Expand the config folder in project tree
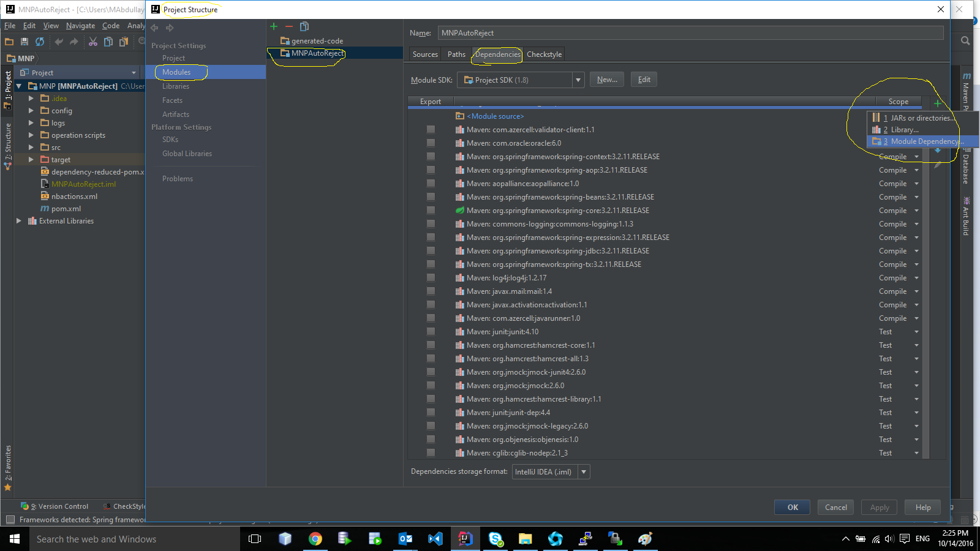This screenshot has width=980, height=551. 31,111
